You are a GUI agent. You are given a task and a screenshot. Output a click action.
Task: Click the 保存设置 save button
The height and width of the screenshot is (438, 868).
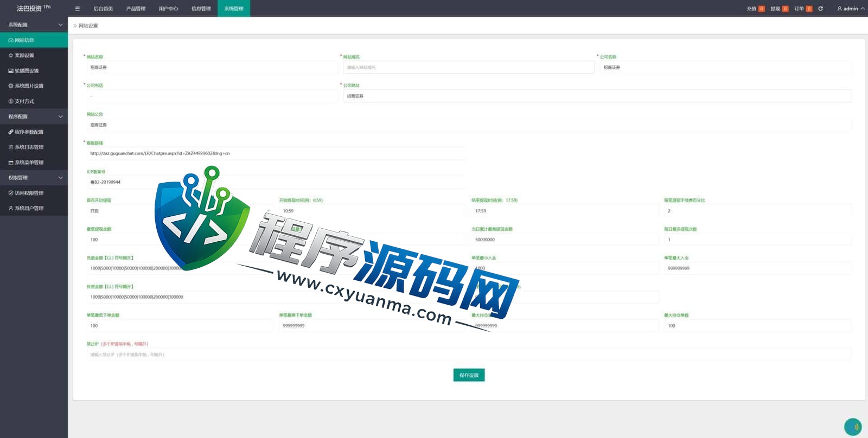(x=469, y=375)
